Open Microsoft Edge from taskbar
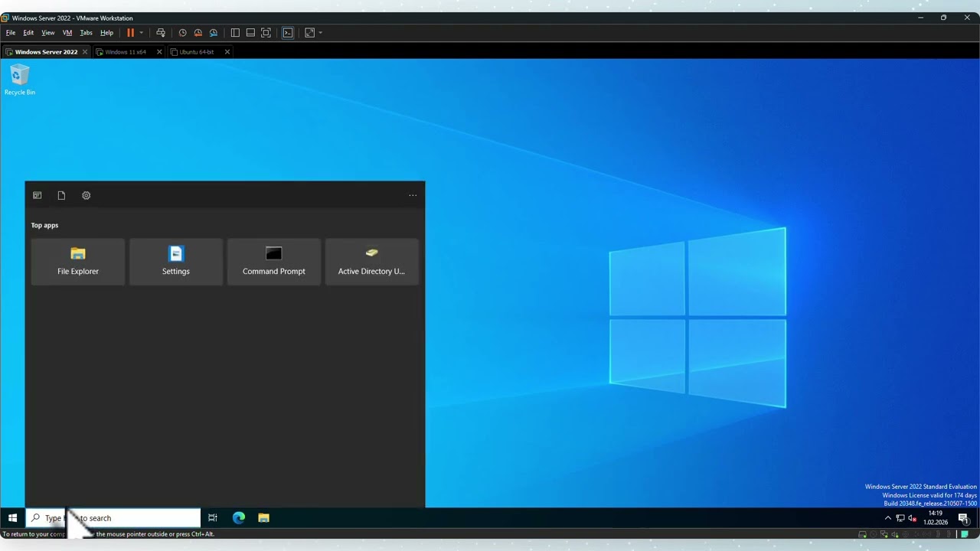The width and height of the screenshot is (980, 551). pos(239,518)
